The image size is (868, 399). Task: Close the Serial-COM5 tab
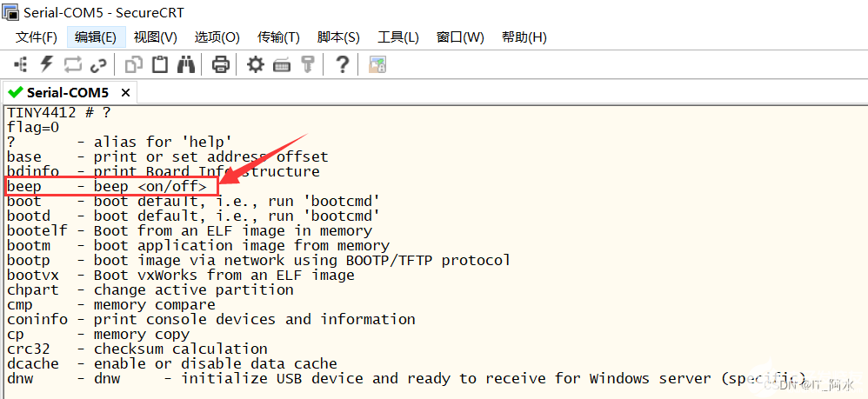click(125, 93)
